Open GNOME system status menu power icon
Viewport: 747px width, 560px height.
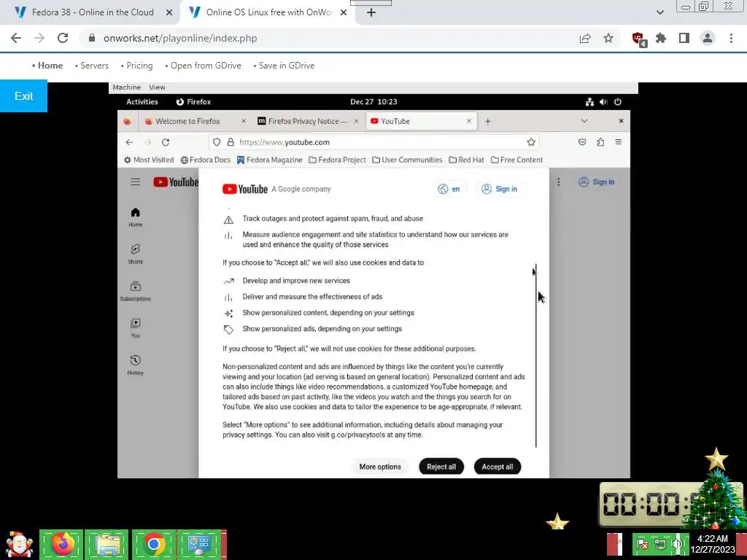point(618,102)
